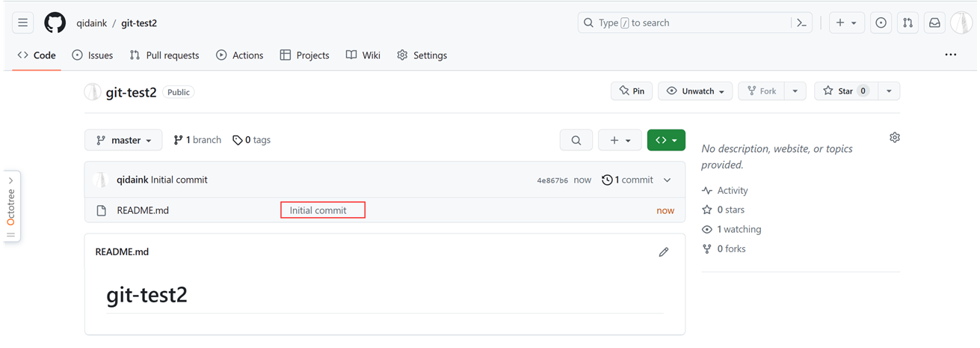Image resolution: width=980 pixels, height=348 pixels.
Task: Open the master branch dropdown
Action: click(124, 140)
